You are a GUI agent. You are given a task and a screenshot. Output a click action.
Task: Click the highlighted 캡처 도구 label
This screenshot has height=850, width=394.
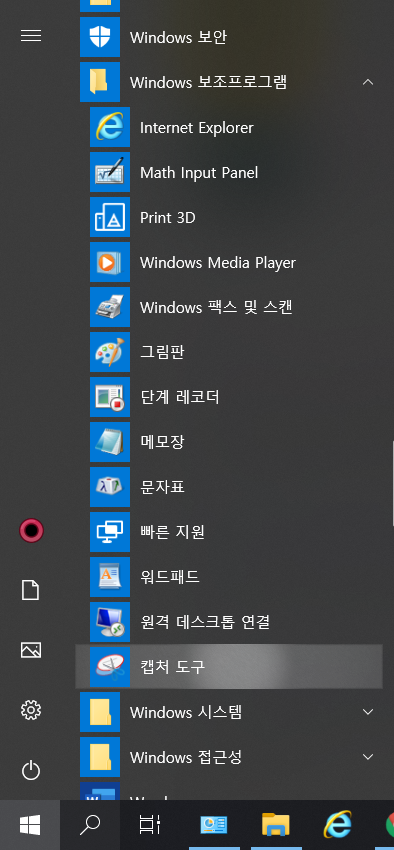[172, 667]
